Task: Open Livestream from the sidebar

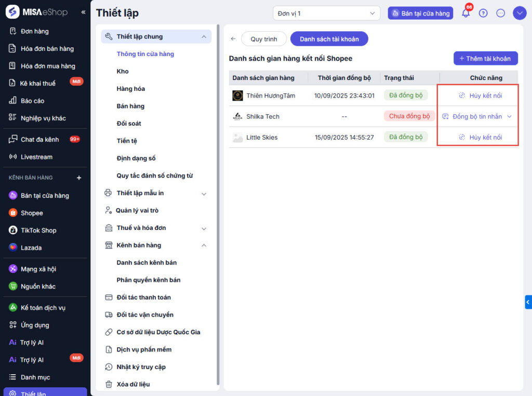Action: pyautogui.click(x=36, y=157)
